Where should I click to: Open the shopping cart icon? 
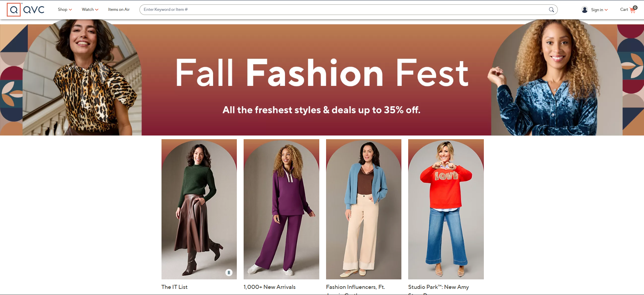(x=633, y=10)
